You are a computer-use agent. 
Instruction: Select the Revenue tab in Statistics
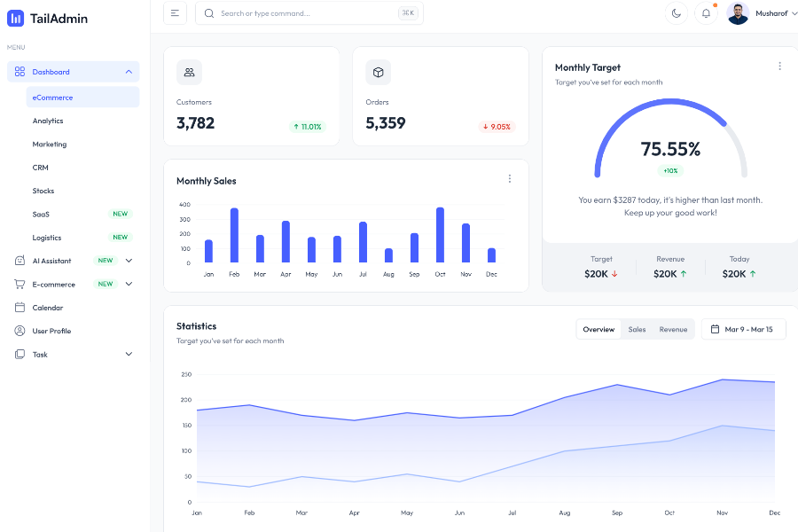pos(673,330)
